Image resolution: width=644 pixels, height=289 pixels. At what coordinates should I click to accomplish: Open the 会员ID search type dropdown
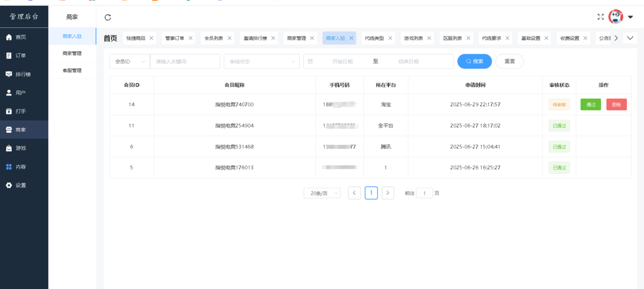(x=130, y=61)
